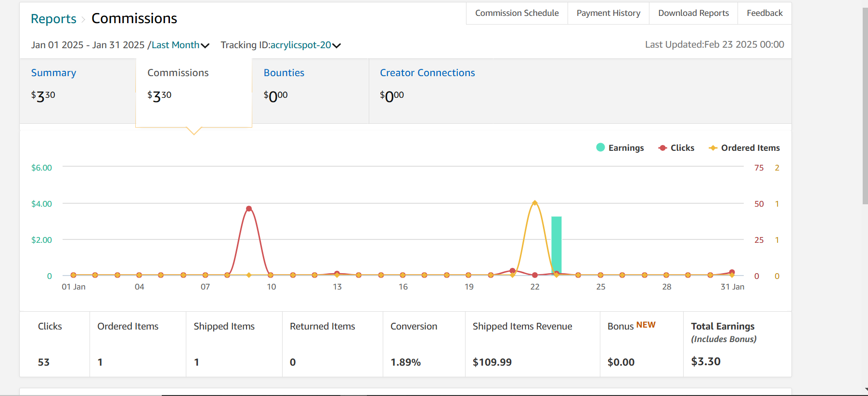Image resolution: width=868 pixels, height=396 pixels.
Task: Open the Payment History tab
Action: pyautogui.click(x=609, y=13)
